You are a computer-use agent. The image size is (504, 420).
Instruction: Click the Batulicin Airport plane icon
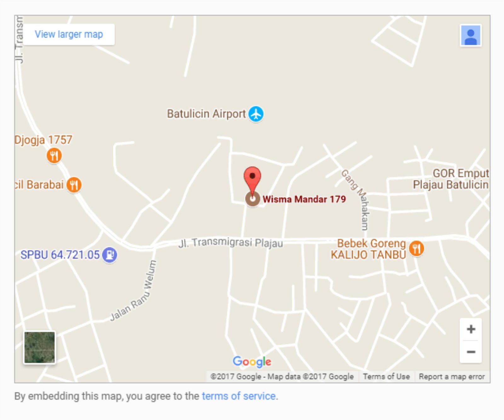tap(256, 114)
